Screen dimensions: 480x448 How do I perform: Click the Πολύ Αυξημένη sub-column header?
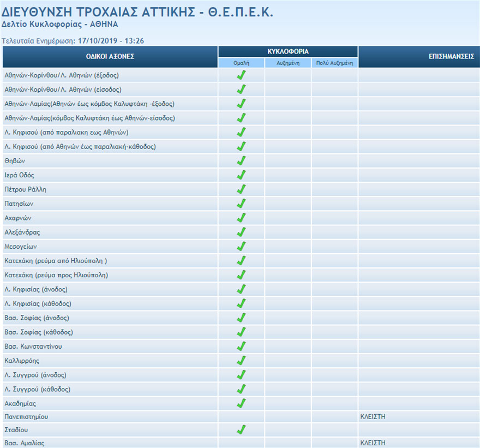click(x=334, y=63)
